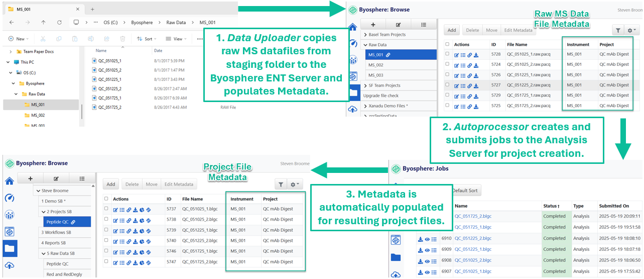Viewport: 644px width, 279px height.
Task: Open gear settings dropdown in raw-data Browse window
Action: (x=632, y=30)
